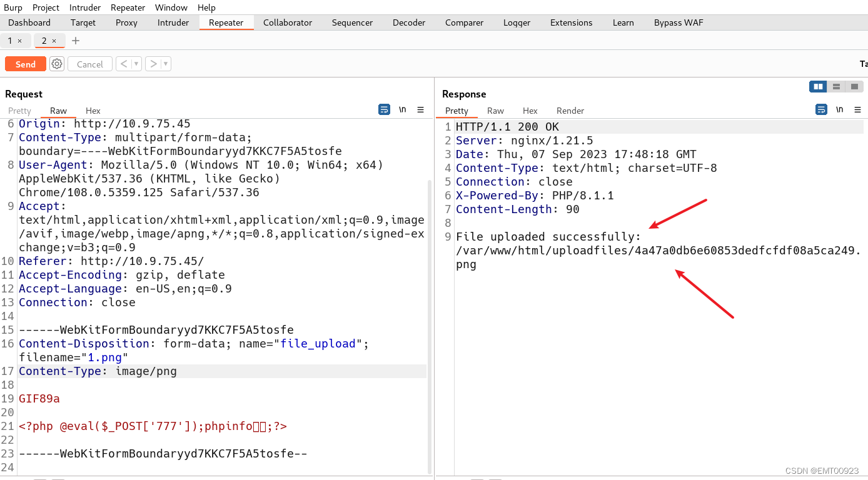Switch to the Proxy tab
This screenshot has height=480, width=868.
pyautogui.click(x=126, y=22)
